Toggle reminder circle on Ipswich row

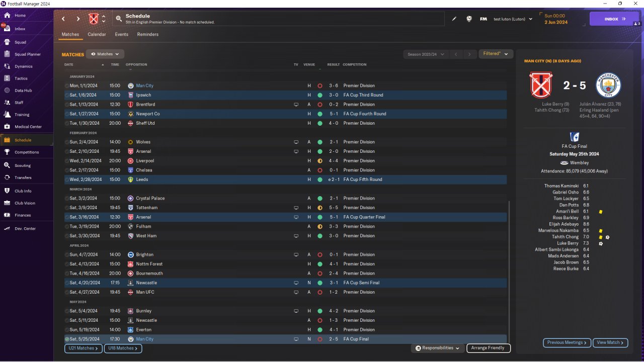point(67,95)
